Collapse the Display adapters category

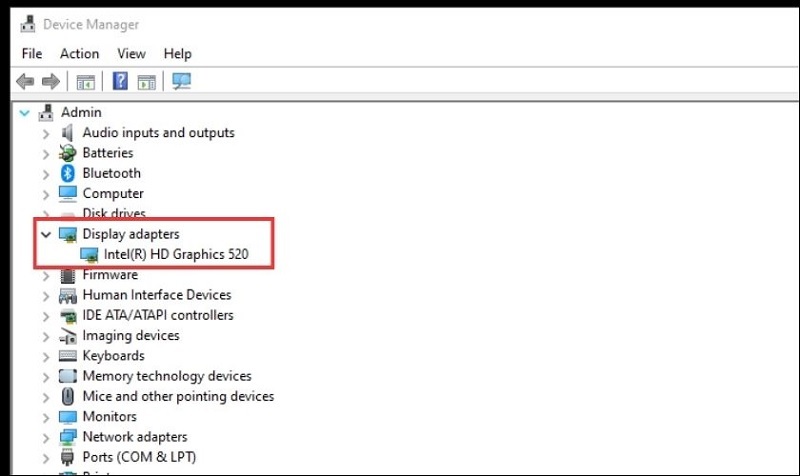click(x=46, y=234)
